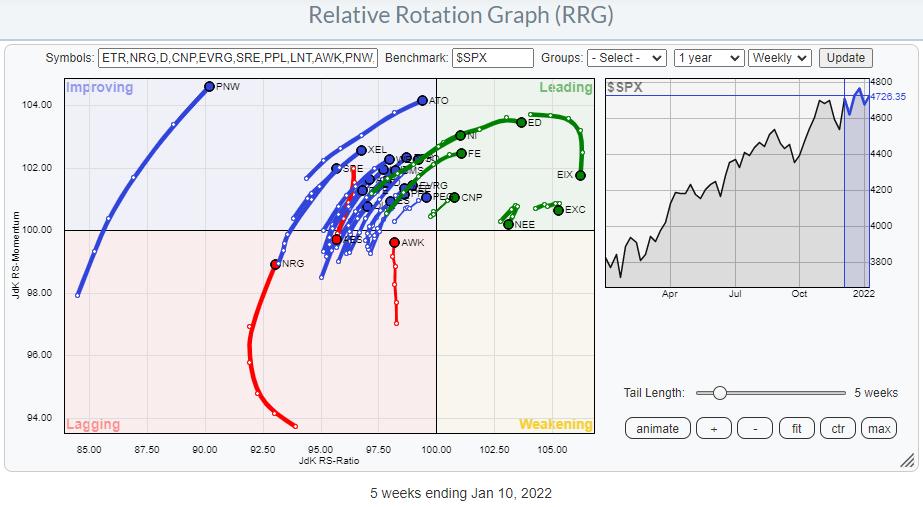Click the EIX point in Leading quadrant

(580, 175)
